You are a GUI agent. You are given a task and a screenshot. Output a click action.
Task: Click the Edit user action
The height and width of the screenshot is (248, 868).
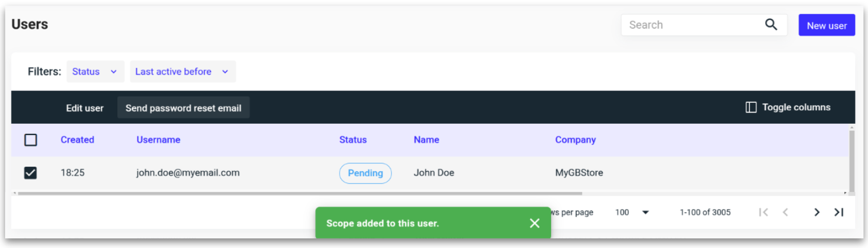click(85, 108)
